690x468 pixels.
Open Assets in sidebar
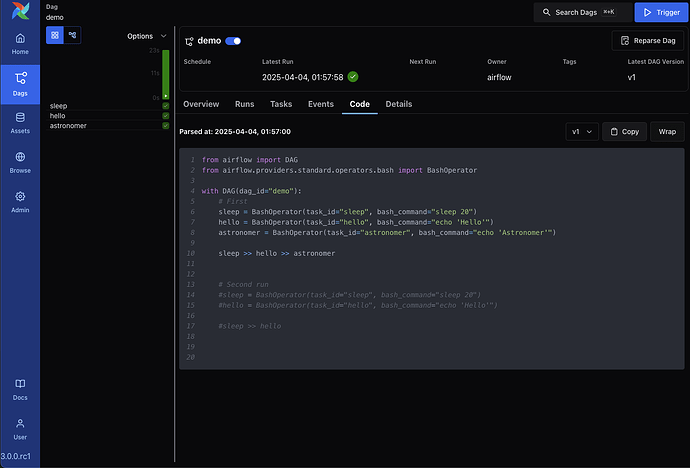(x=20, y=123)
